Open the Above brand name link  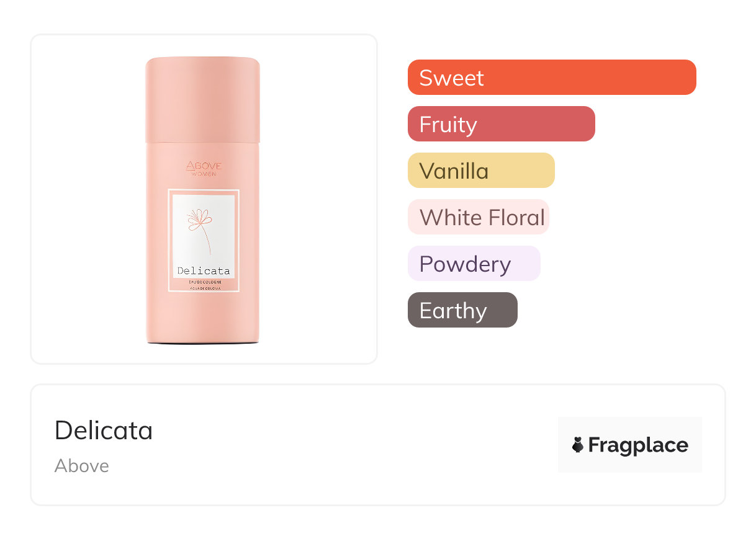point(82,466)
